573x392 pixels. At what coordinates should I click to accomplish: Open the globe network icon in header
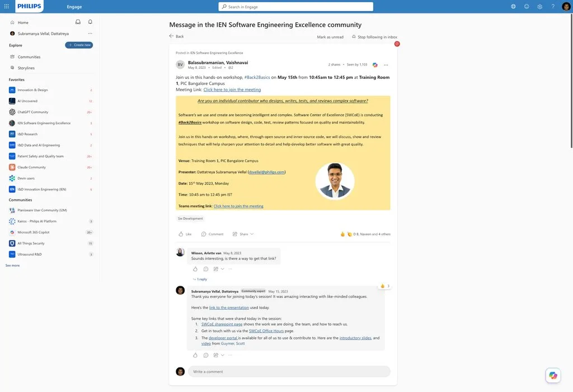coord(514,6)
